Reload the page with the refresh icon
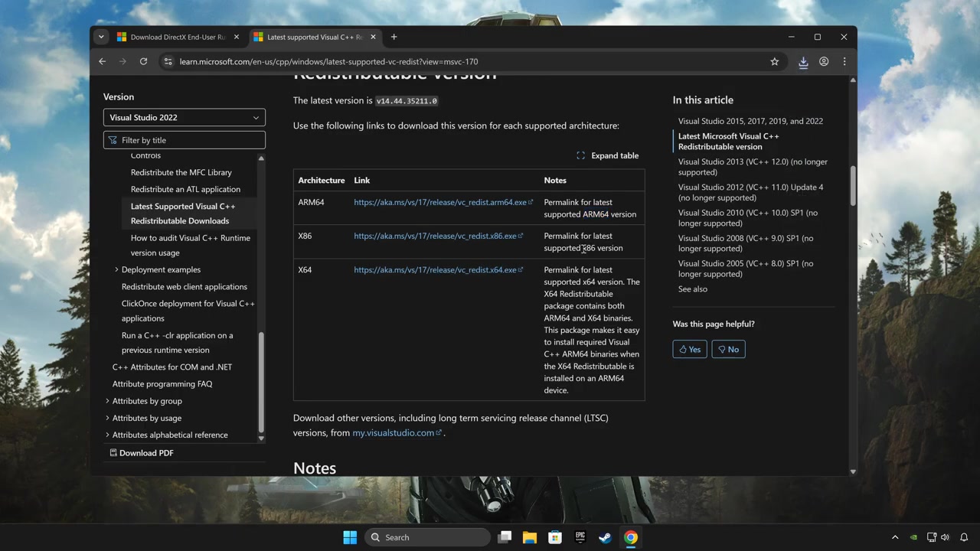The height and width of the screenshot is (551, 980). click(143, 61)
